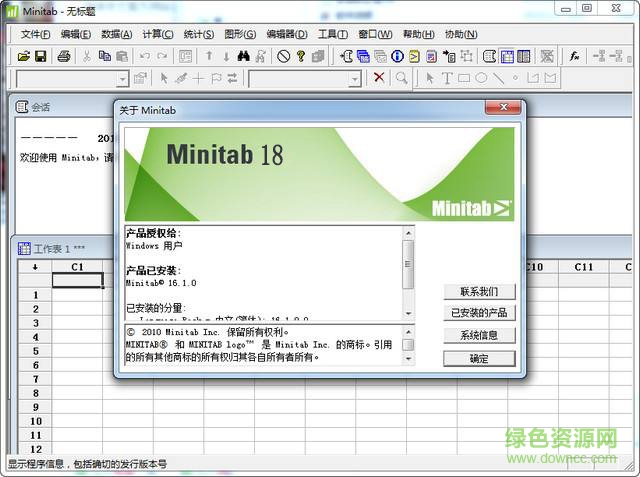This screenshot has width=640, height=477.
Task: Select the rectangle drawing tool
Action: click(464, 78)
